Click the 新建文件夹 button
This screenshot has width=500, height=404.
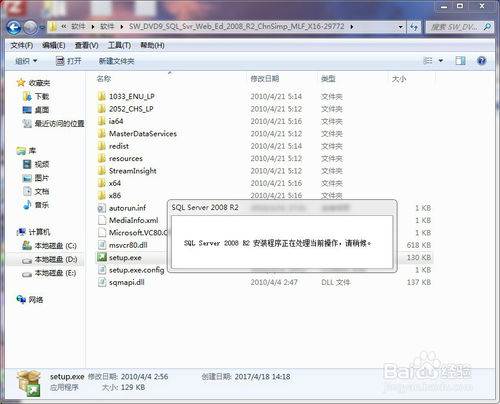(117, 61)
